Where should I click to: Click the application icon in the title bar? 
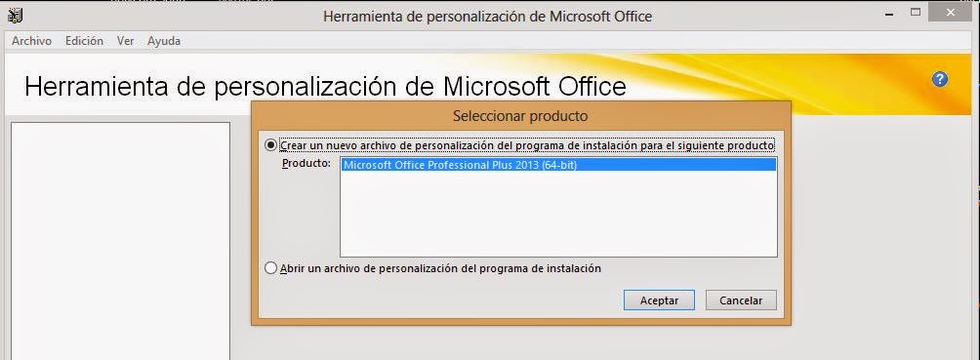15,14
